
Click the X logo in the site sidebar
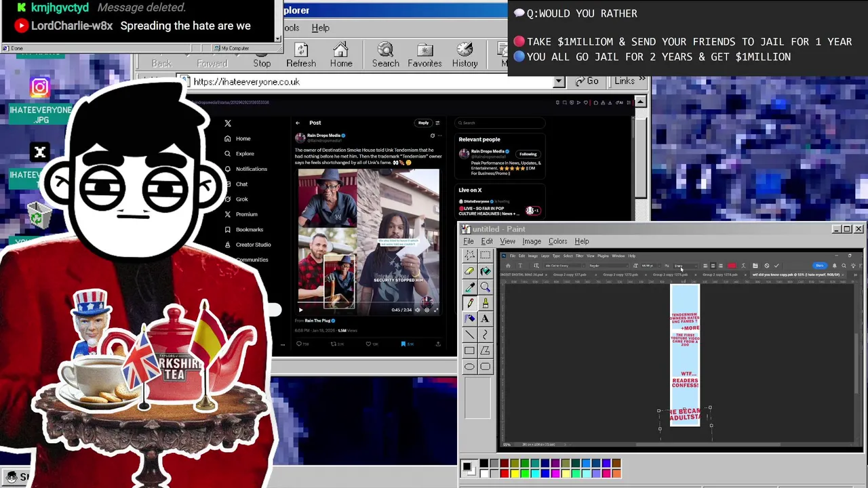(228, 123)
